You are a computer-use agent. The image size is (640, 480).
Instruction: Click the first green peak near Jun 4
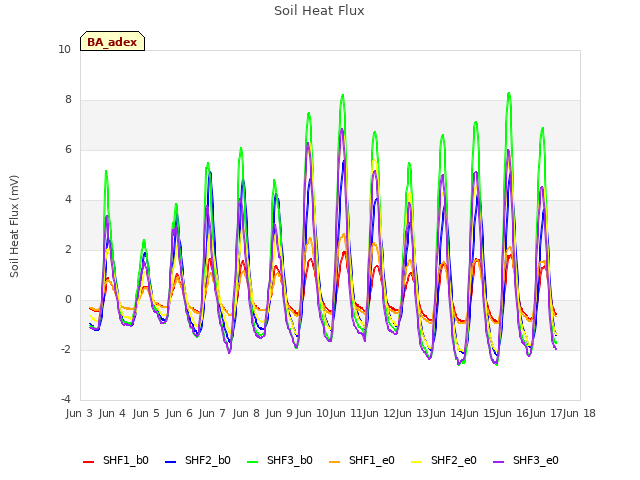point(106,171)
